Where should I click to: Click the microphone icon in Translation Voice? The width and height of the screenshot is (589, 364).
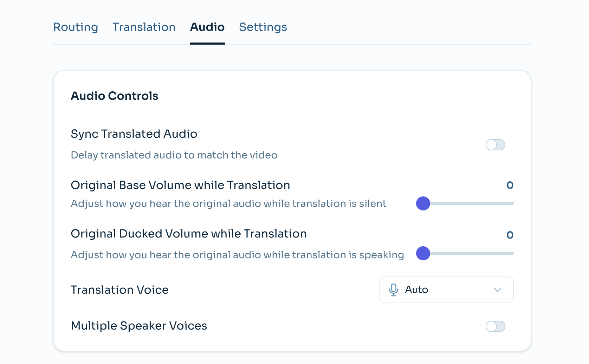[393, 290]
